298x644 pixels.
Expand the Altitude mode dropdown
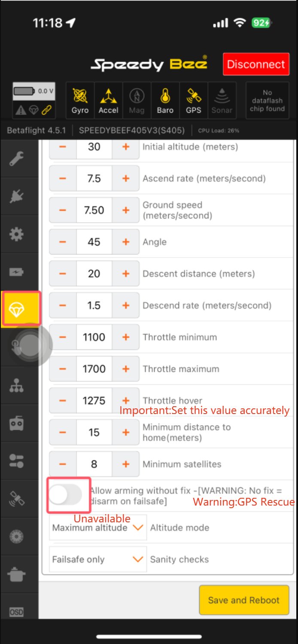tap(98, 528)
